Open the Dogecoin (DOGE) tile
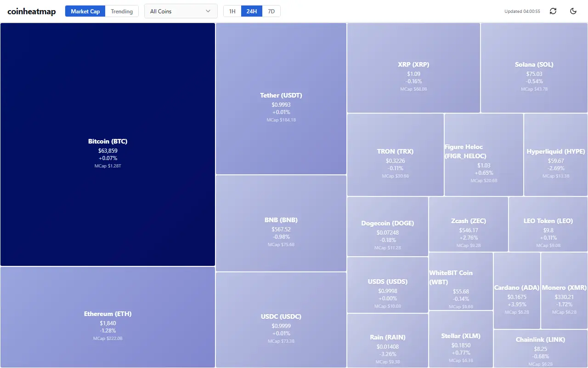 point(388,226)
